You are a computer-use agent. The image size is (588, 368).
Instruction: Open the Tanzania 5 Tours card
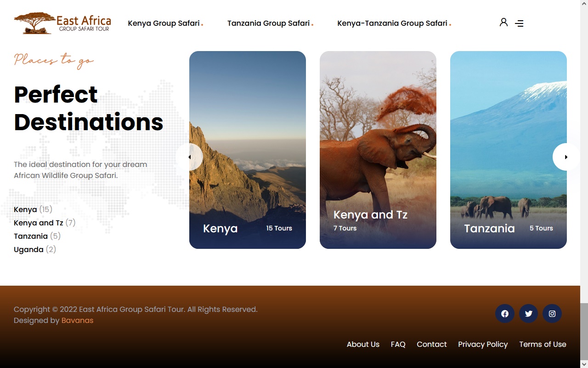[509, 150]
